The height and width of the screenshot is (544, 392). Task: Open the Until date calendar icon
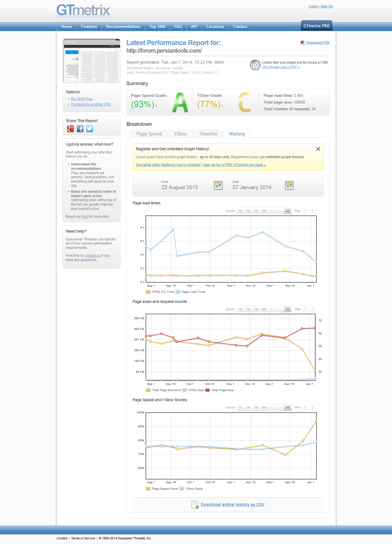289,185
